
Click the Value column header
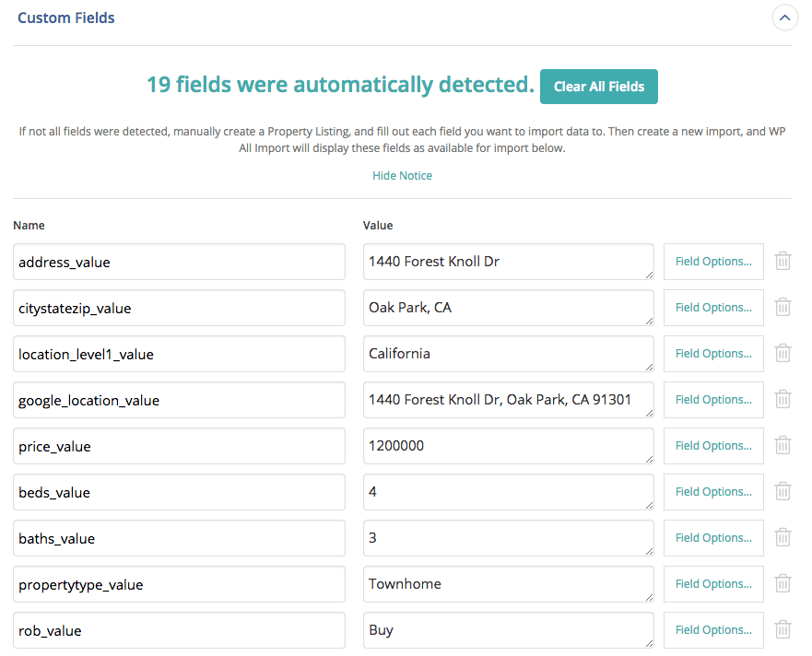[x=378, y=225]
